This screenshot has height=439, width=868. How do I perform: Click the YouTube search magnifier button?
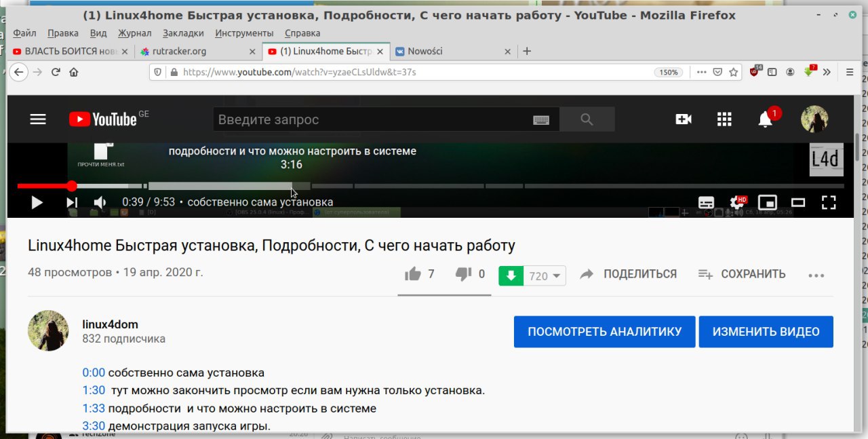(587, 119)
